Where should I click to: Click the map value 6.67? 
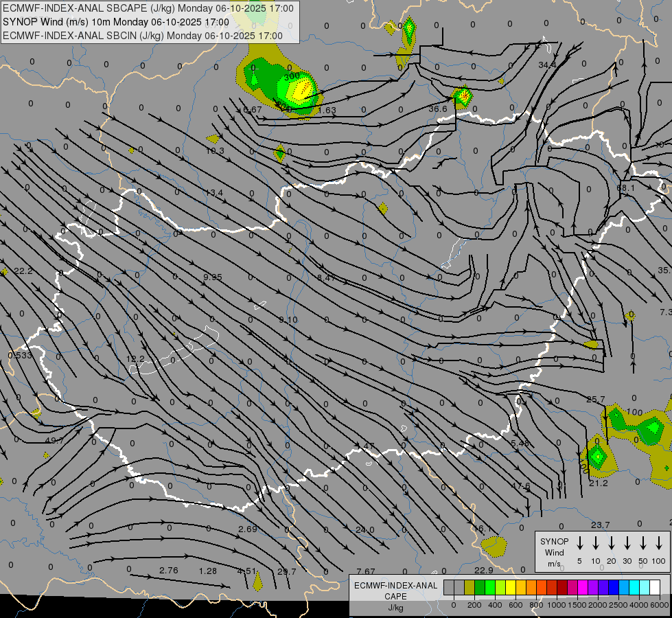(x=253, y=110)
